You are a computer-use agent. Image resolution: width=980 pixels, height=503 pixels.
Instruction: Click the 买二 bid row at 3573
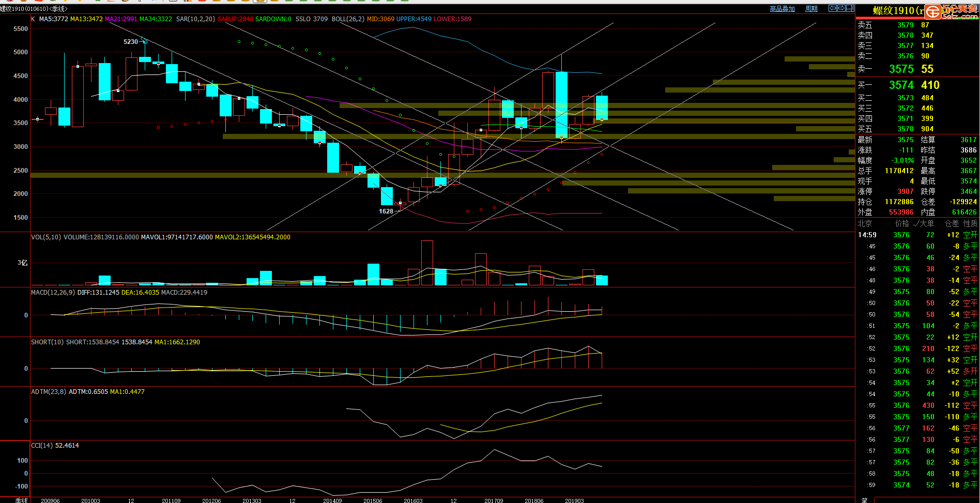point(918,98)
